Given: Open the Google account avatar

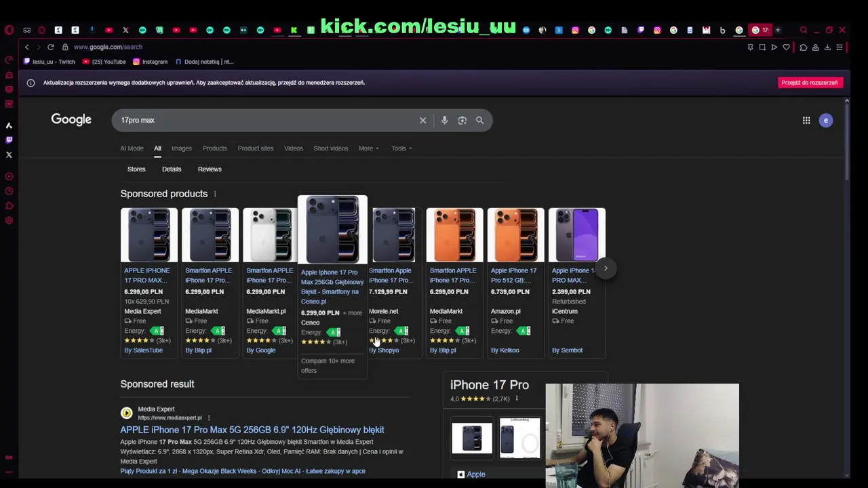Looking at the screenshot, I should point(825,120).
